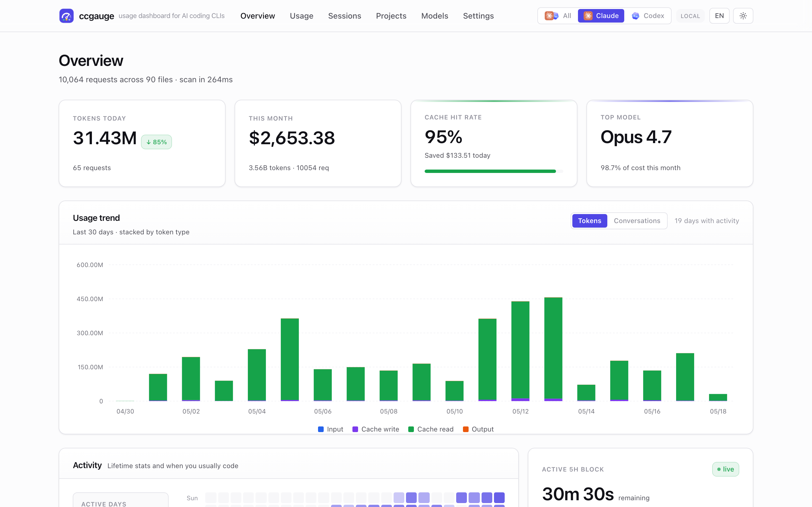Switch provider filter to Codex
This screenshot has width=812, height=507.
point(648,16)
